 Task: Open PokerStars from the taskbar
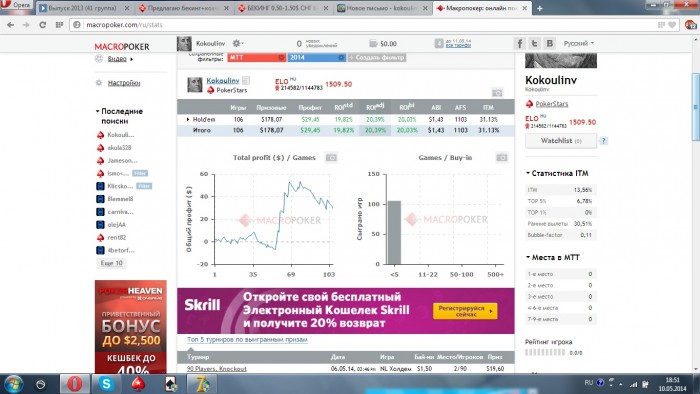click(138, 384)
